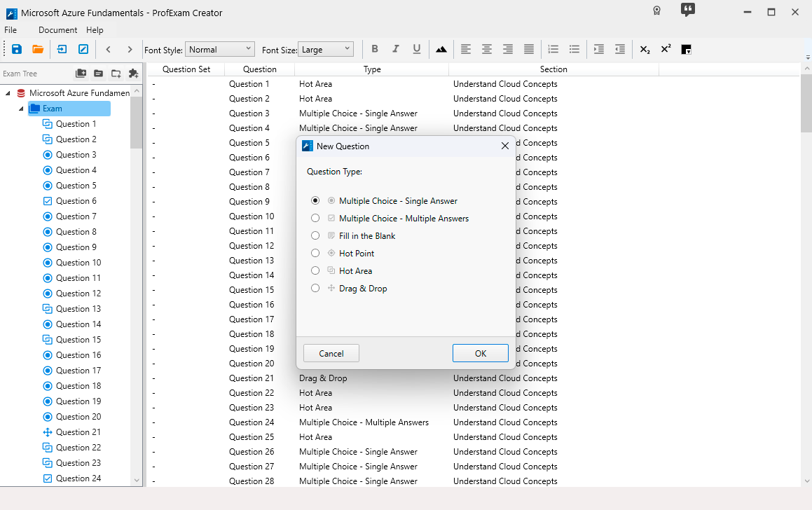The width and height of the screenshot is (812, 510).
Task: Apply subscript formatting
Action: pos(645,49)
